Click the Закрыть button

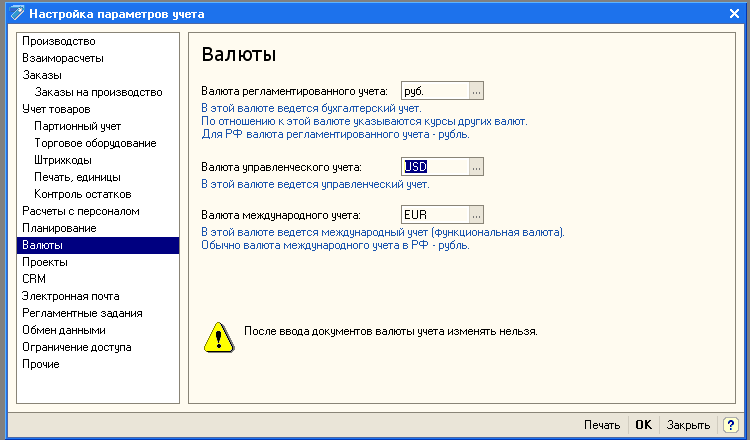(688, 425)
